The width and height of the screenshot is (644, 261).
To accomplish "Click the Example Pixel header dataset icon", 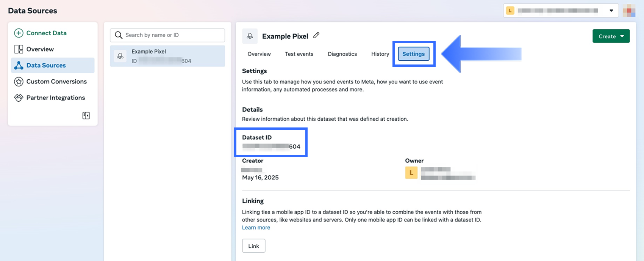I will (x=250, y=36).
